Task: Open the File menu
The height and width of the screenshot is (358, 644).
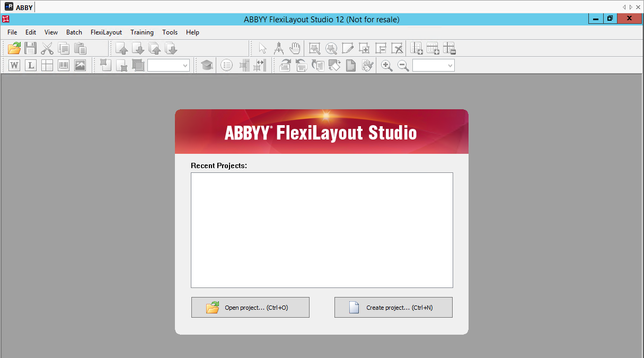Action: click(12, 32)
